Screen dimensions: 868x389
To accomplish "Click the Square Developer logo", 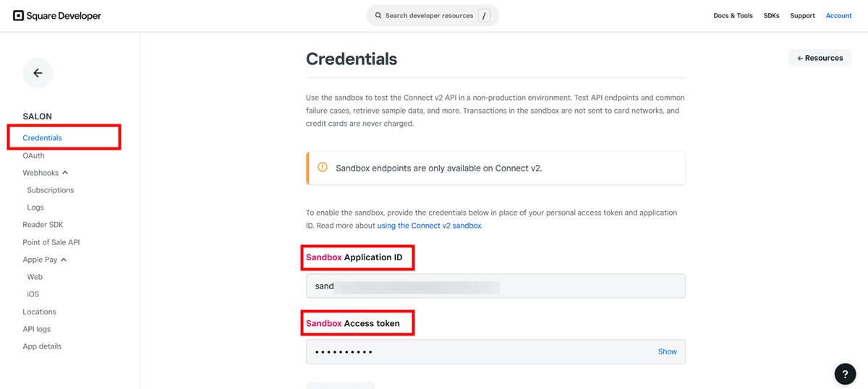I will pyautogui.click(x=57, y=16).
